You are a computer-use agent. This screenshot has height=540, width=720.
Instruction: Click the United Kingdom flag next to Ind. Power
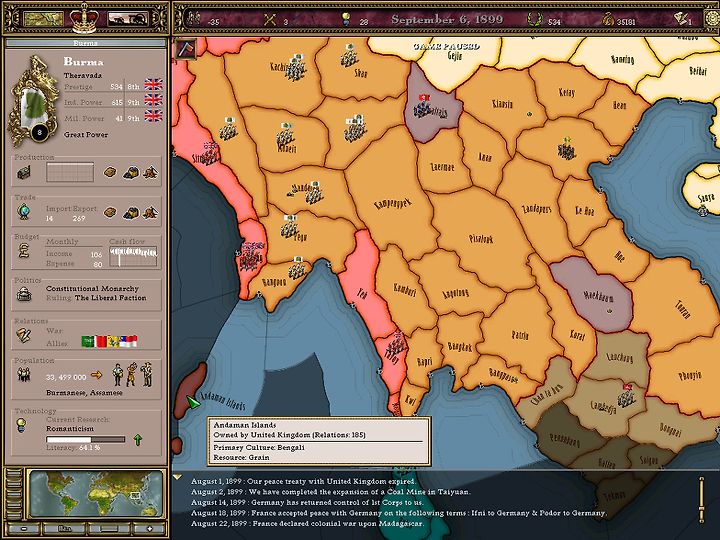point(153,100)
